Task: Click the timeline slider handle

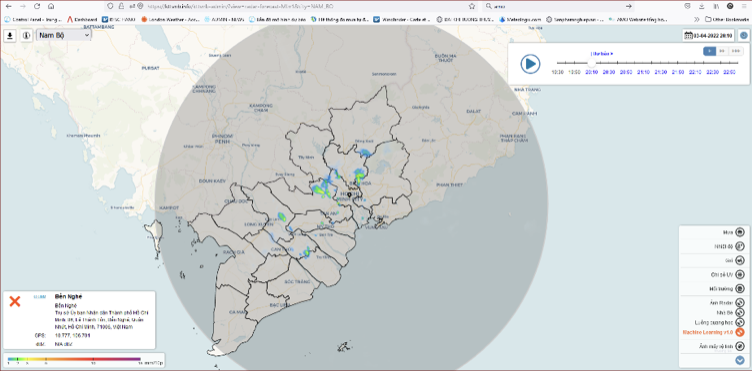Action: pyautogui.click(x=592, y=63)
